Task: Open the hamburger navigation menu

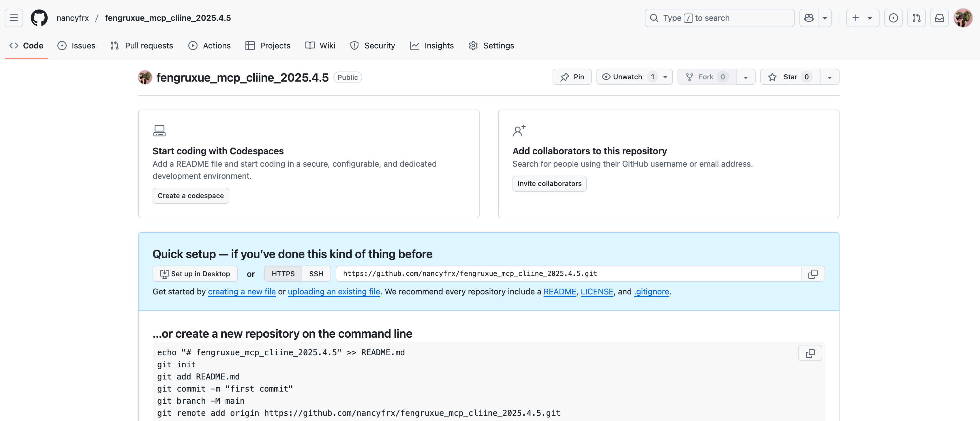Action: pyautogui.click(x=14, y=18)
